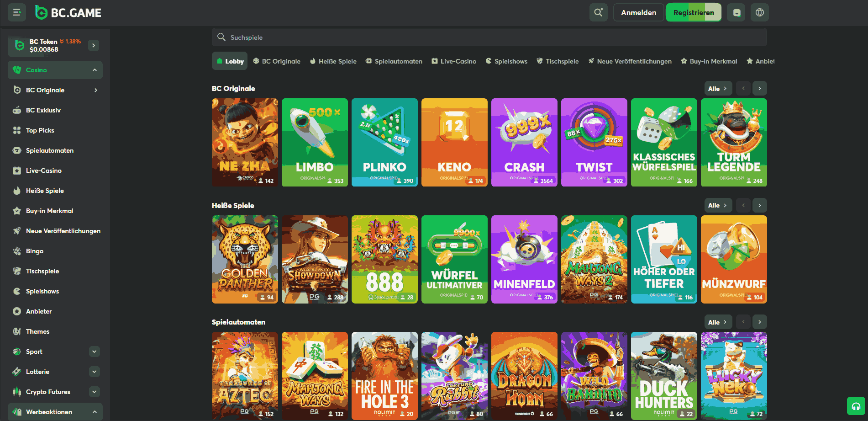
Task: Open the search icon in header
Action: coord(598,12)
